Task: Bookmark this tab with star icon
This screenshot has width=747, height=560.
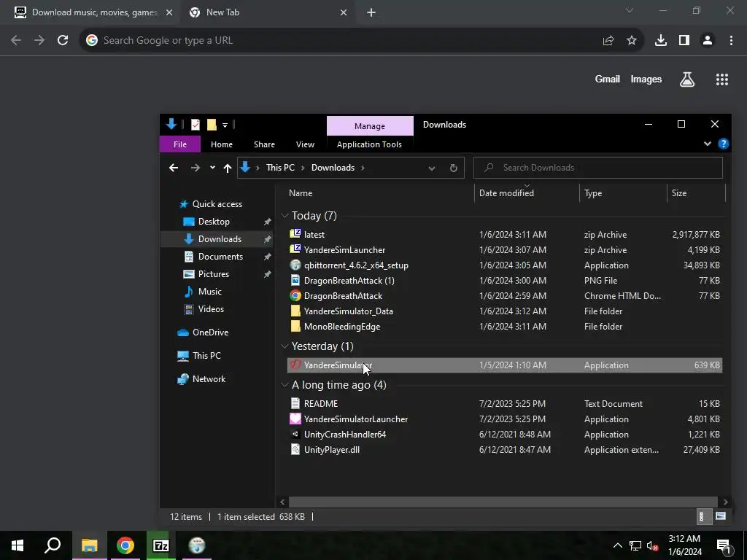Action: (x=632, y=41)
